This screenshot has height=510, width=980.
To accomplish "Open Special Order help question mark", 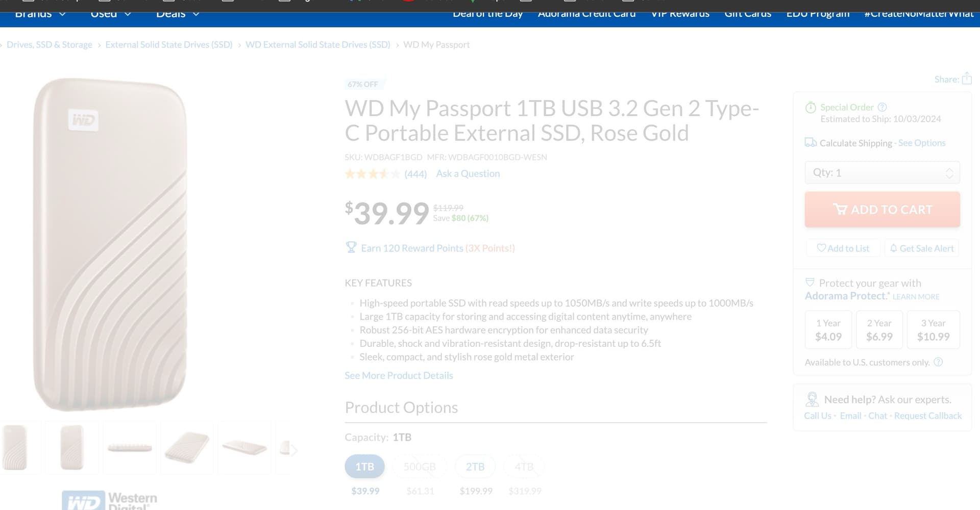I will 882,107.
